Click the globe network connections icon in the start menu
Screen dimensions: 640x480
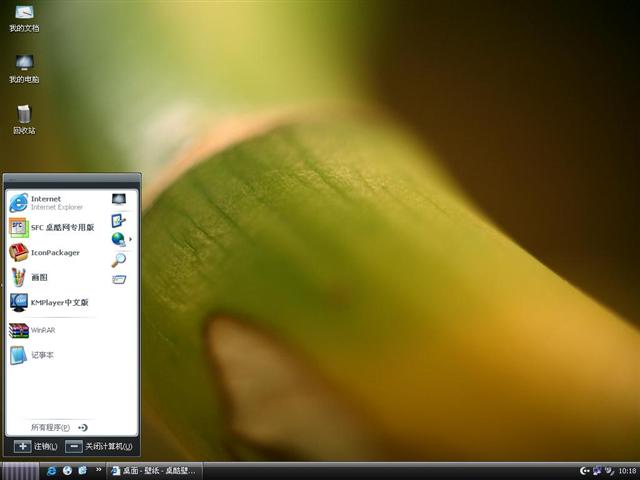(x=118, y=239)
